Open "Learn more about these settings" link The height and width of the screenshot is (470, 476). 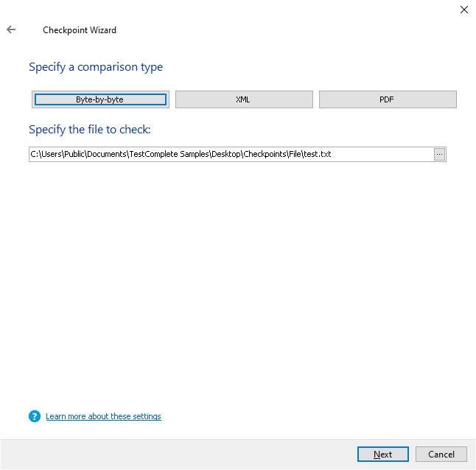pos(103,416)
